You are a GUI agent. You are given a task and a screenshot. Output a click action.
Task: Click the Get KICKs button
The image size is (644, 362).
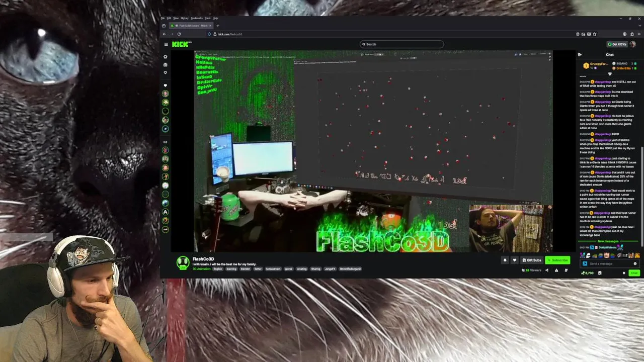616,44
